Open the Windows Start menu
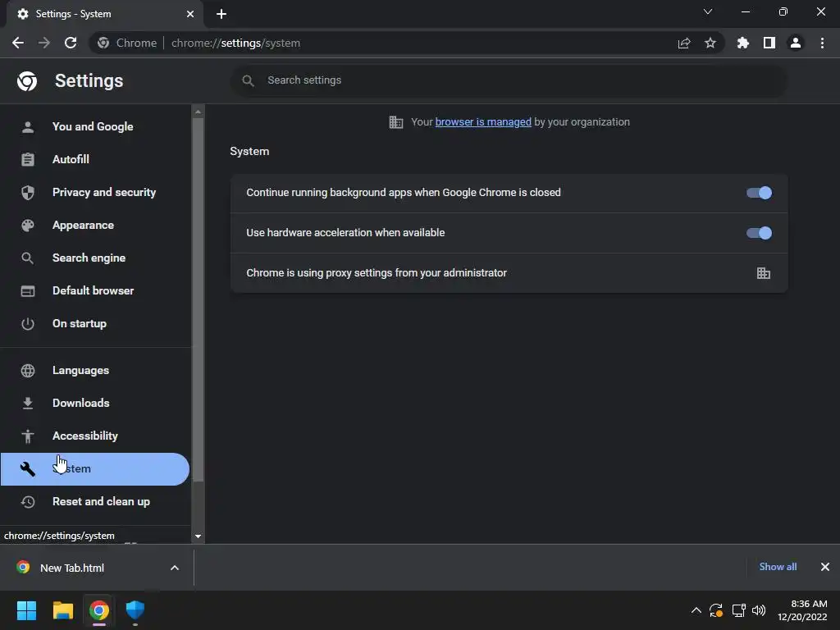The width and height of the screenshot is (840, 630). tap(26, 610)
